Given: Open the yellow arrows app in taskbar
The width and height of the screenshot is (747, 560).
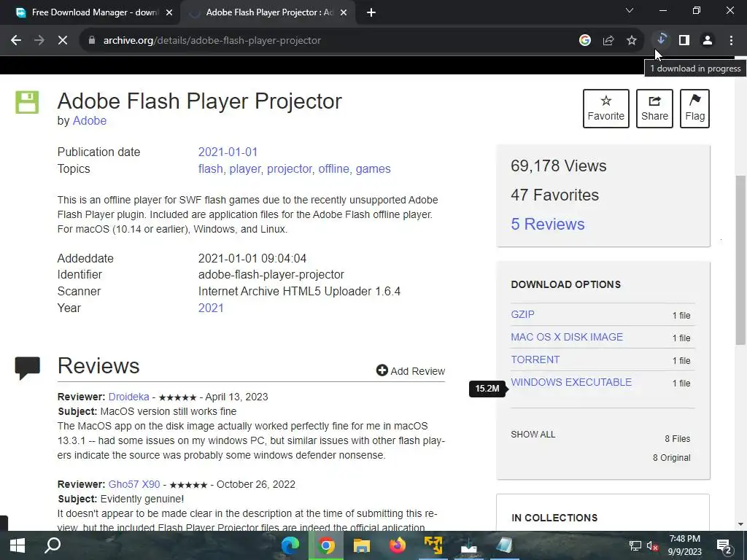Looking at the screenshot, I should pyautogui.click(x=433, y=545).
